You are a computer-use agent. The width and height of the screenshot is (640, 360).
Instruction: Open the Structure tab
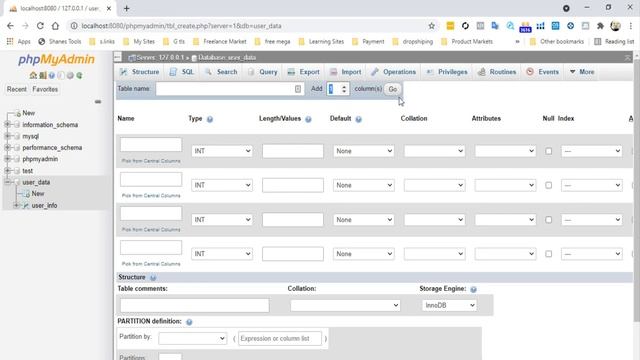(x=140, y=72)
